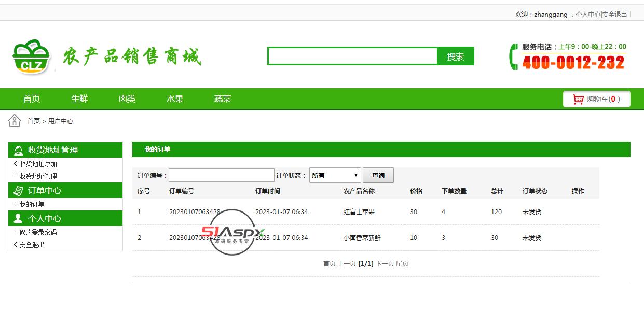Click the 个人中心 user icon
This screenshot has height=311, width=644.
(x=19, y=218)
